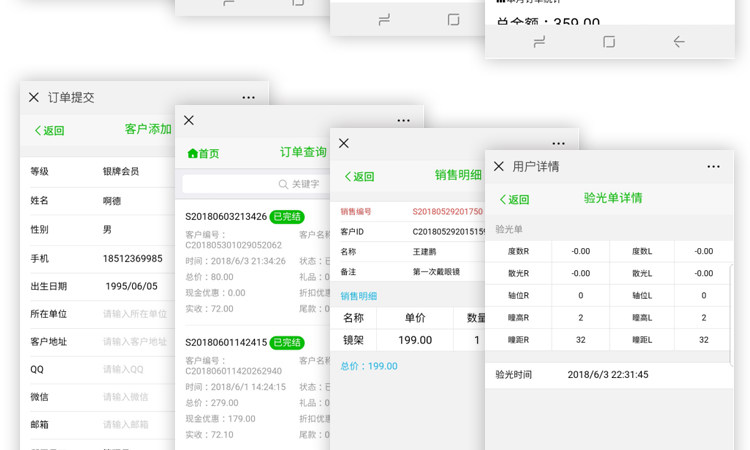Open the three-dot menu in 订单提交 window

248,98
